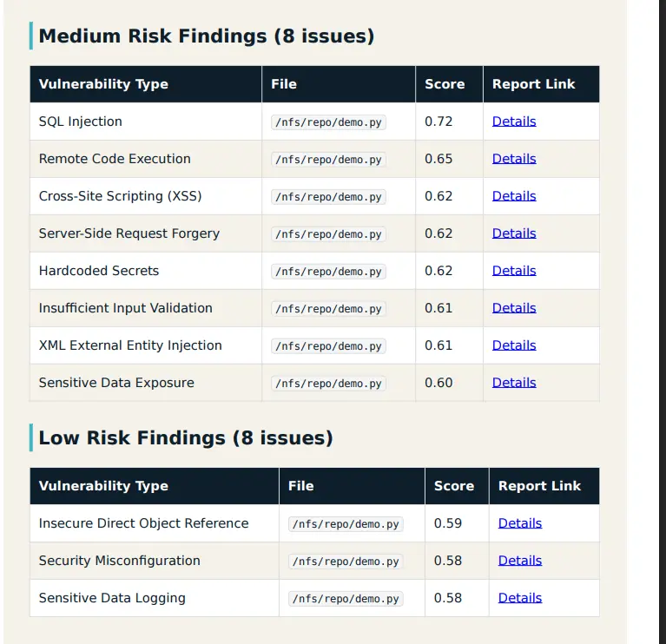Click Details for XML External Entity Injection
This screenshot has width=666, height=644.
click(514, 345)
